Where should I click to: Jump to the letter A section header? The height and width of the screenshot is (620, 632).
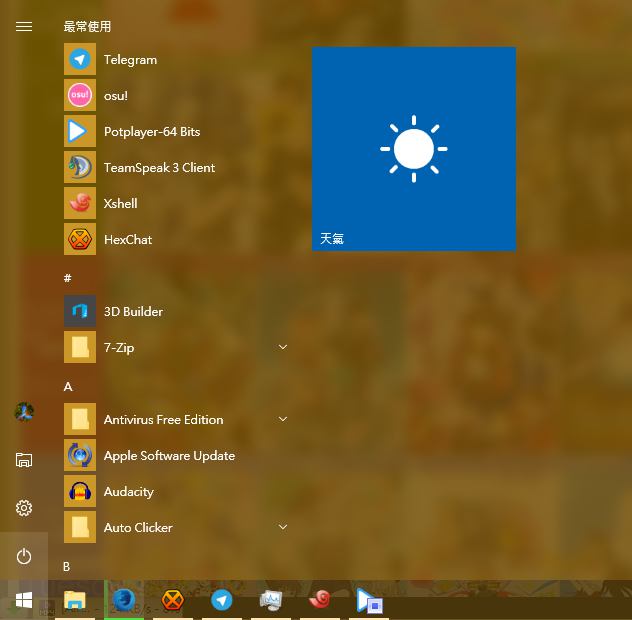click(68, 386)
